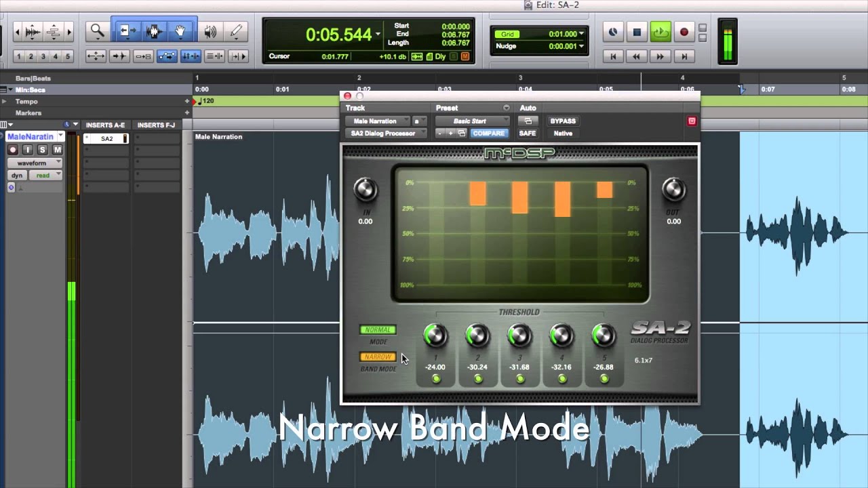
Task: Select the Zoomer magnifier tool
Action: point(98,31)
